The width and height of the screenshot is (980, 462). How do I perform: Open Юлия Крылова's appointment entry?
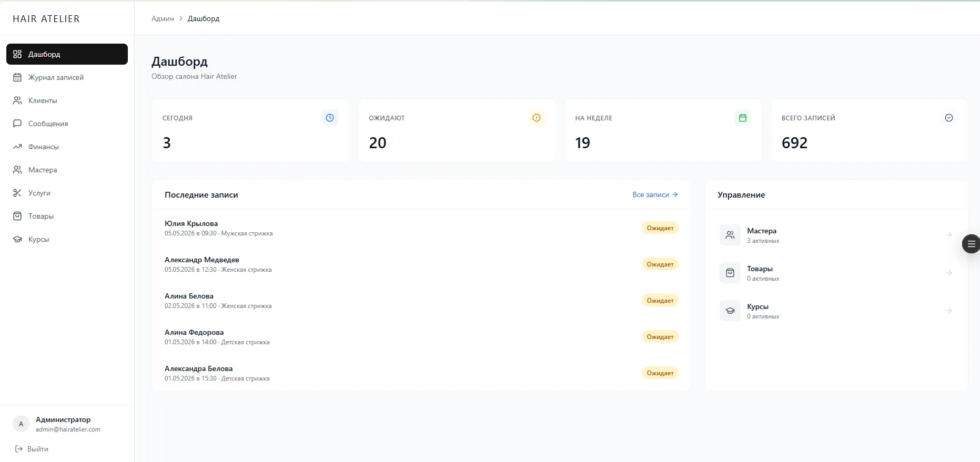(421, 228)
